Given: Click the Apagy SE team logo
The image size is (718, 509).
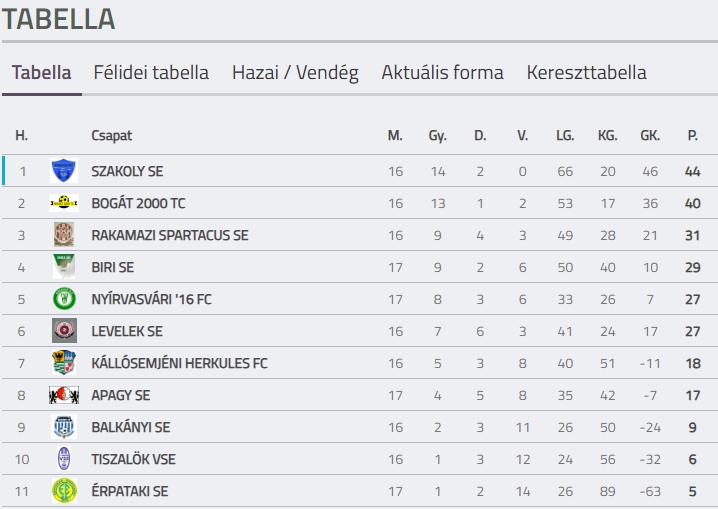Looking at the screenshot, I should (64, 395).
